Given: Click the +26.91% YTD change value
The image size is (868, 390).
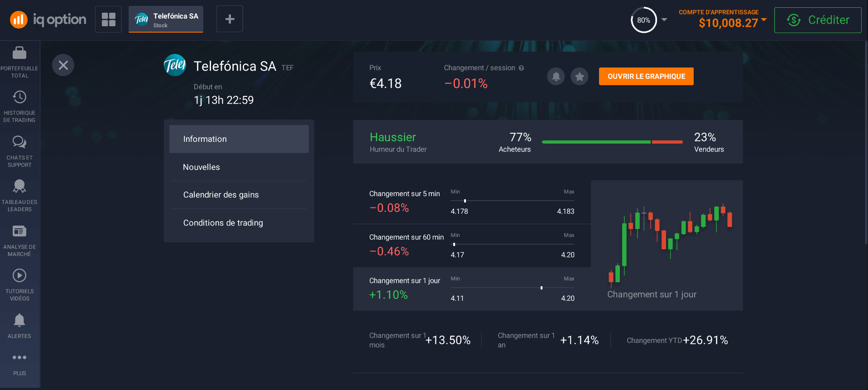Looking at the screenshot, I should pos(705,340).
